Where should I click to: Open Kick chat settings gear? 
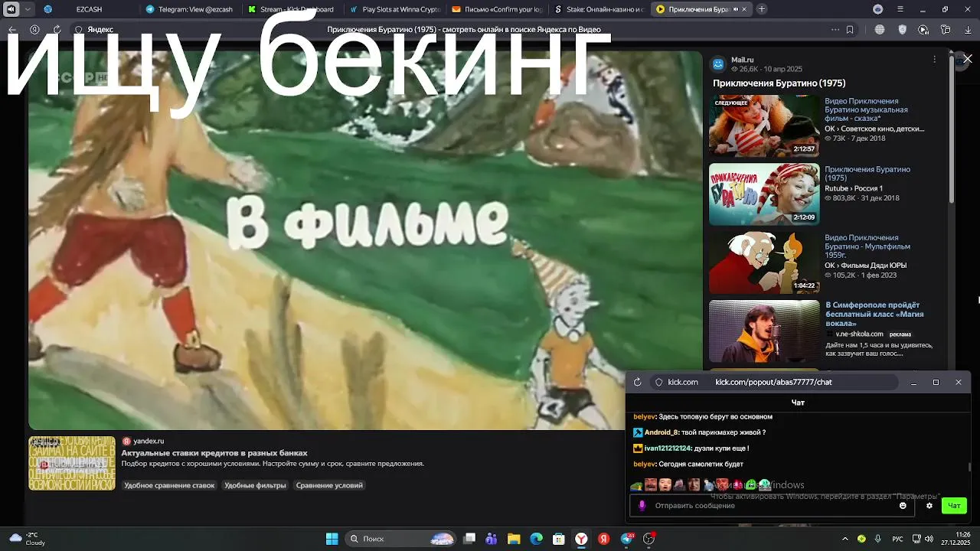[929, 506]
